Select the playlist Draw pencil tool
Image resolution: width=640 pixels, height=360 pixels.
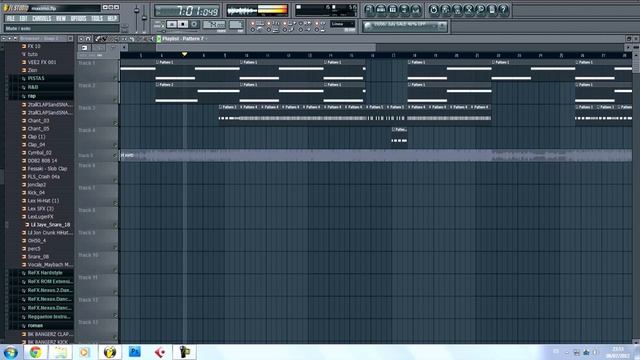click(98, 39)
